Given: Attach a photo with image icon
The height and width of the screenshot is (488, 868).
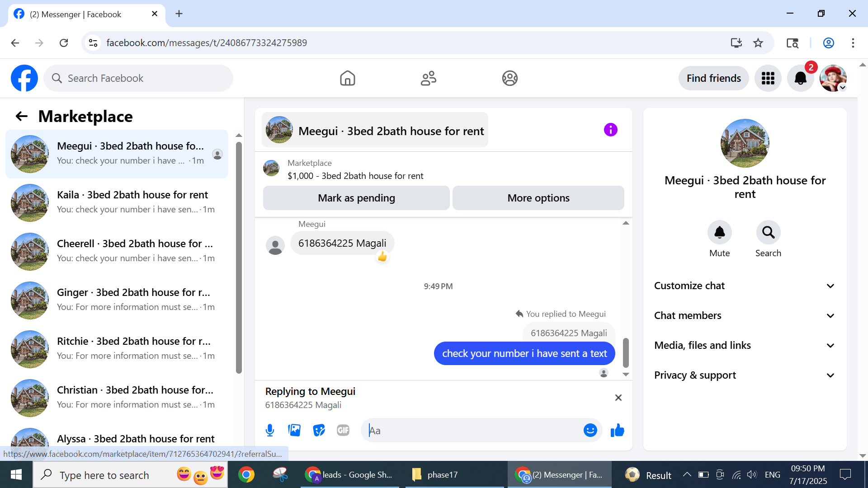Looking at the screenshot, I should [x=294, y=430].
